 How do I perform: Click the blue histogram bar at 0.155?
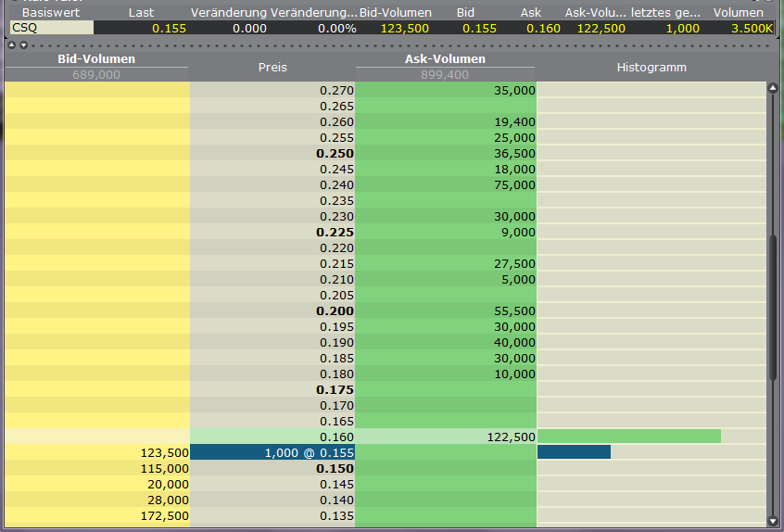point(574,452)
